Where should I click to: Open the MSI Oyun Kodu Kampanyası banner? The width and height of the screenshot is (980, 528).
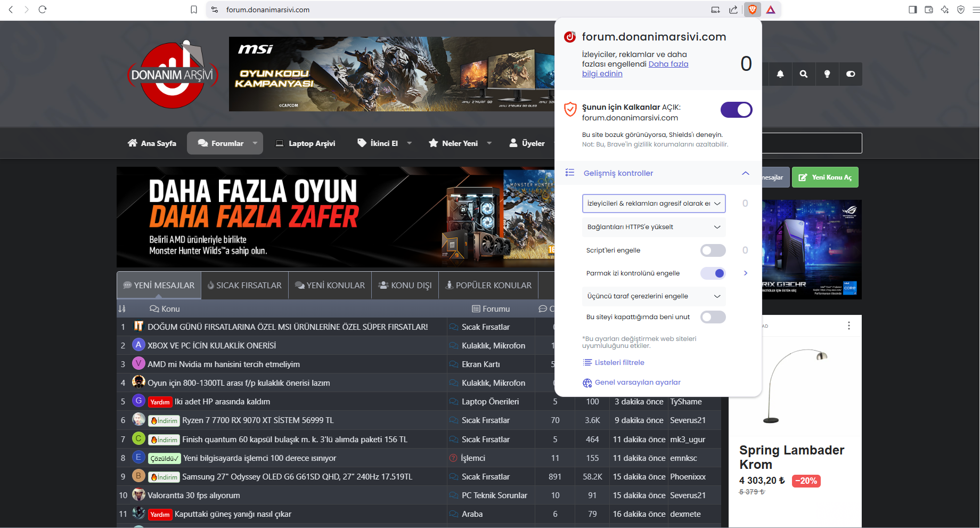click(392, 74)
